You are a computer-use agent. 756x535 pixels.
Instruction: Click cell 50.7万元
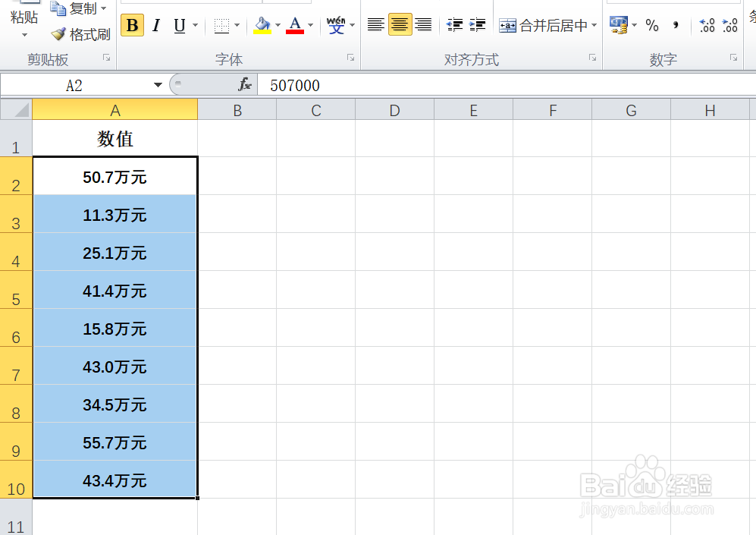(114, 176)
